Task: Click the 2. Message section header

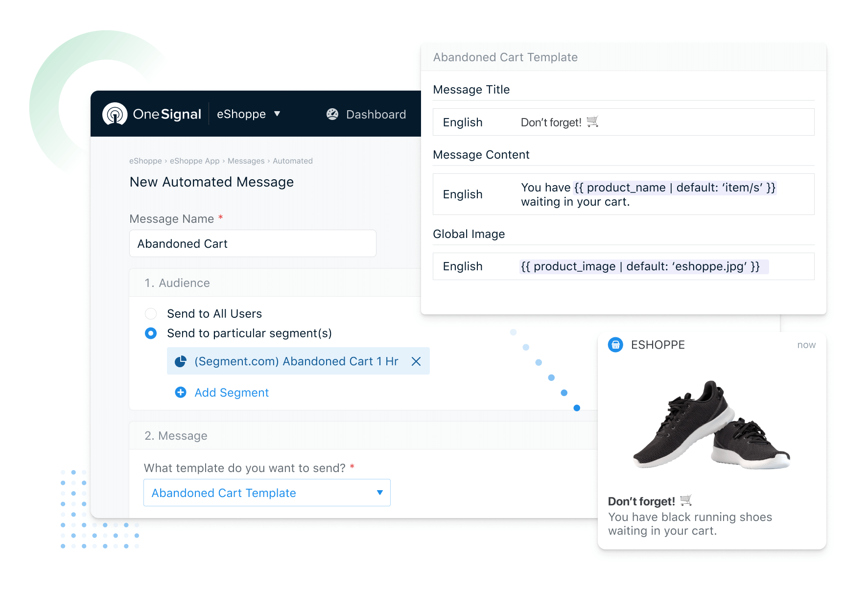Action: [x=363, y=435]
